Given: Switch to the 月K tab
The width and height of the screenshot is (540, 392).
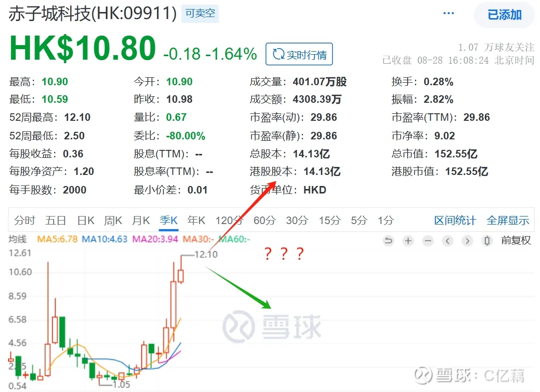Looking at the screenshot, I should [x=141, y=220].
